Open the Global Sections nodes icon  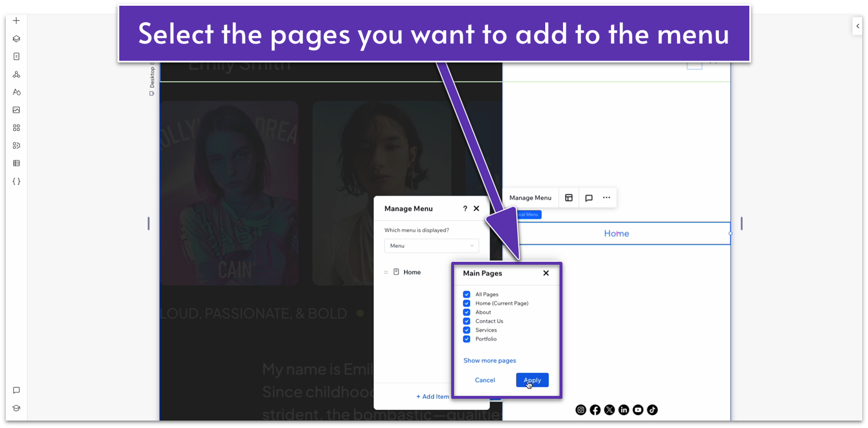[16, 74]
